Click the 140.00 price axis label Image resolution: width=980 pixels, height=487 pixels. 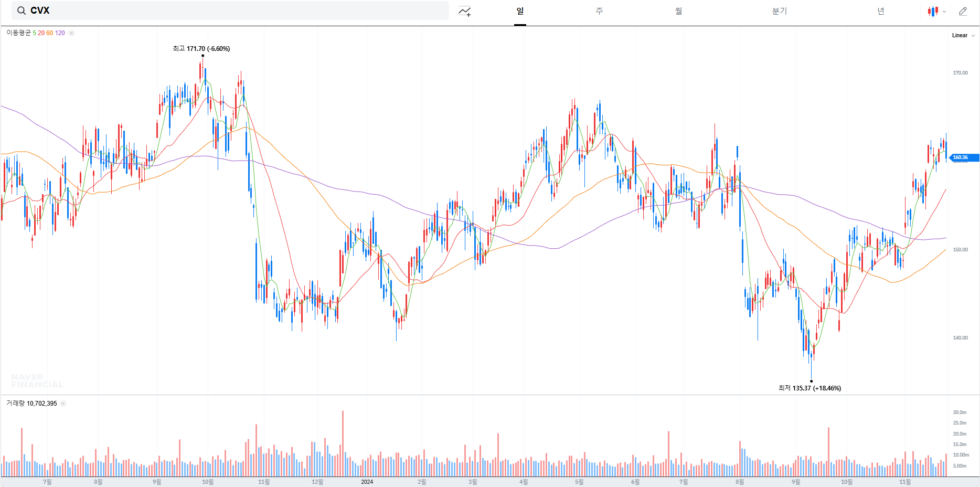(960, 338)
